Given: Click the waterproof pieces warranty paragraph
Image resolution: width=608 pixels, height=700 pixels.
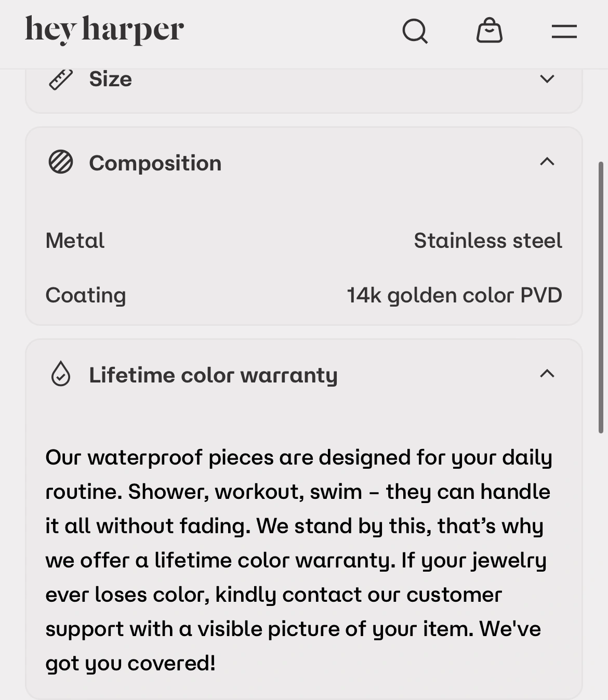Looking at the screenshot, I should [x=298, y=560].
